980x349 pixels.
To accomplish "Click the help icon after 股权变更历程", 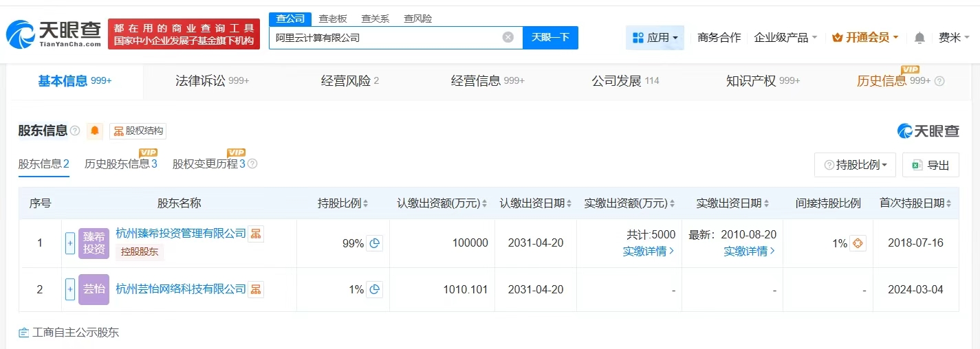I will tap(252, 164).
